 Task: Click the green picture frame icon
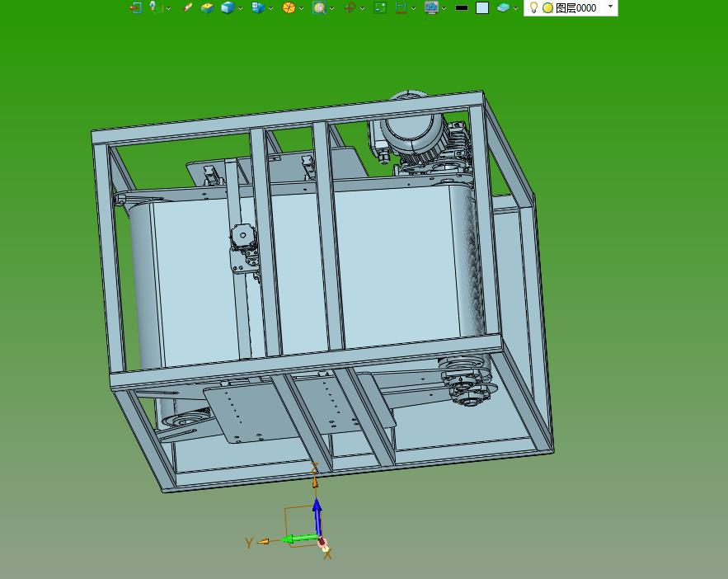coord(380,8)
